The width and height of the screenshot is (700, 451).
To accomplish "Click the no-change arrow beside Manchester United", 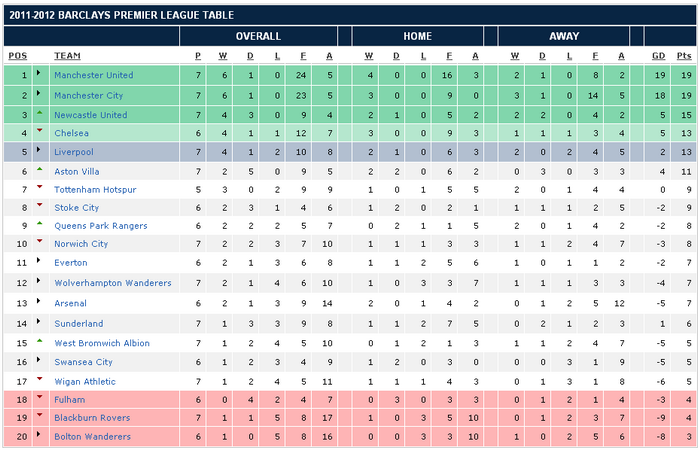I will pos(39,74).
